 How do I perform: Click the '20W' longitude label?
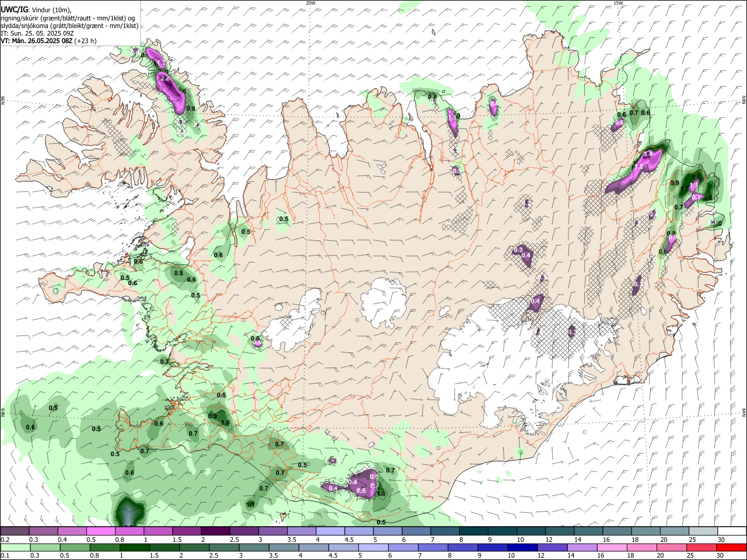(310, 3)
